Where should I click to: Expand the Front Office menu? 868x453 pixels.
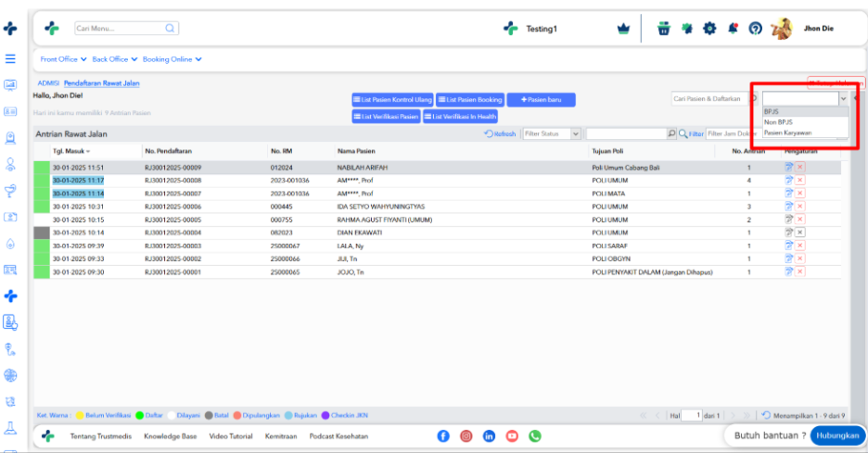pos(63,59)
